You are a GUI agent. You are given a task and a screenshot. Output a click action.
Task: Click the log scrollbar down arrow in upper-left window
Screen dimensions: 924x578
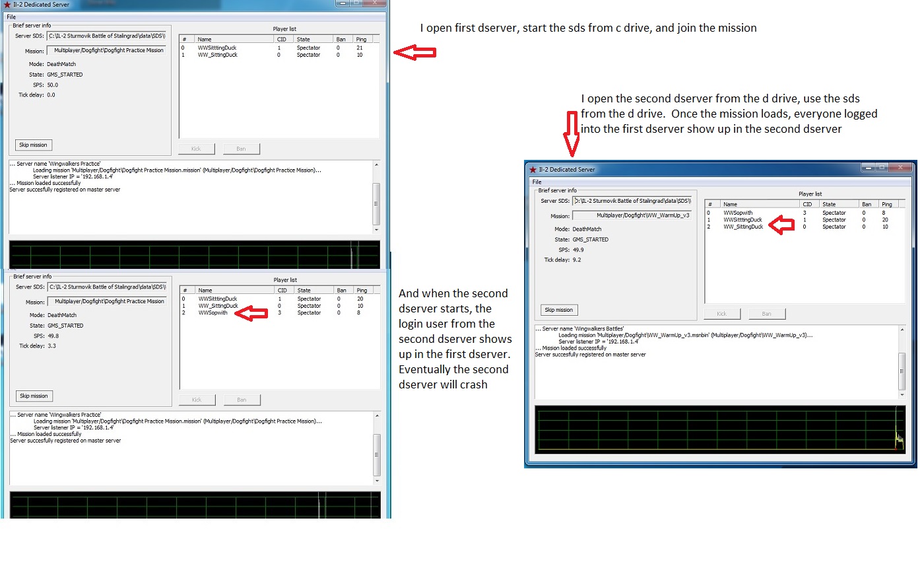(x=377, y=230)
